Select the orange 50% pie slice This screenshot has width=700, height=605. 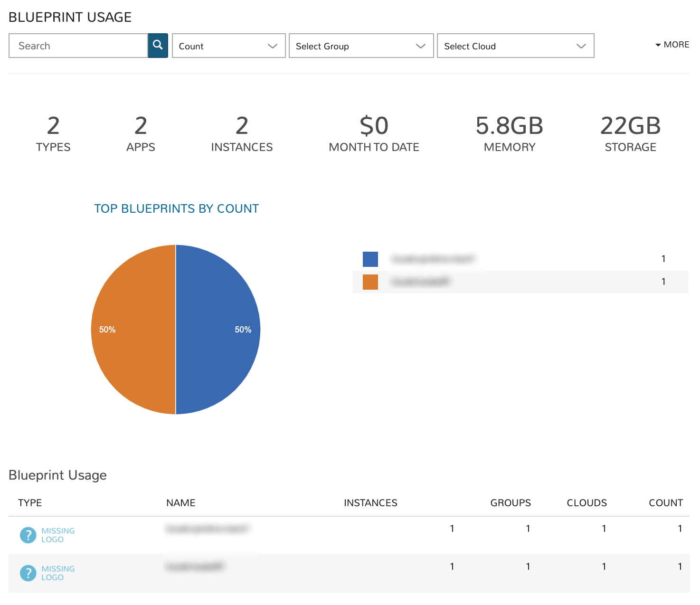pyautogui.click(x=133, y=329)
